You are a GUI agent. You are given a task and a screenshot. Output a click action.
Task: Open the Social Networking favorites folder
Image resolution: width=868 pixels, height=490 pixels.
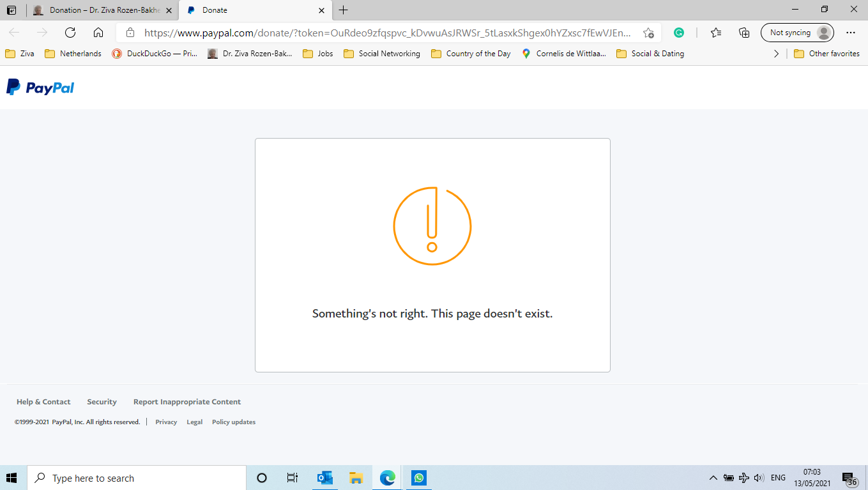(x=382, y=54)
